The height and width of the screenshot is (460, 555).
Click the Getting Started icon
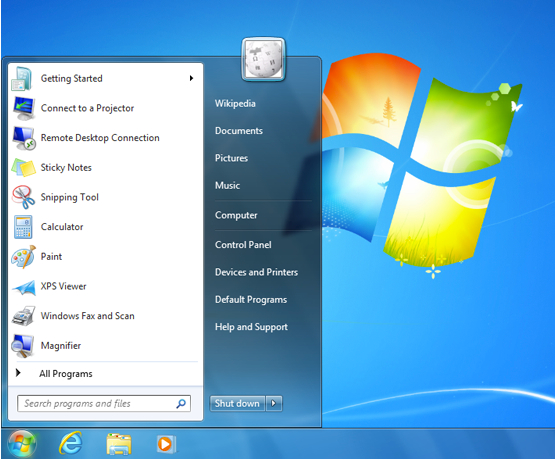[x=23, y=78]
